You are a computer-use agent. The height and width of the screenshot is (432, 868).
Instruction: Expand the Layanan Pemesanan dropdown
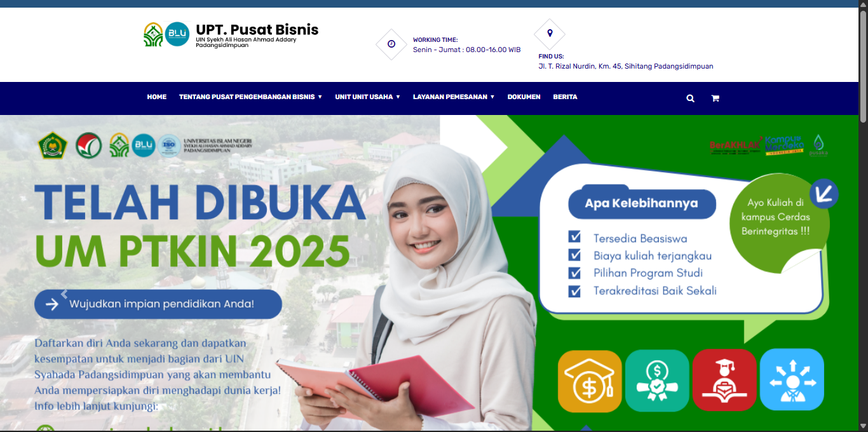point(454,97)
